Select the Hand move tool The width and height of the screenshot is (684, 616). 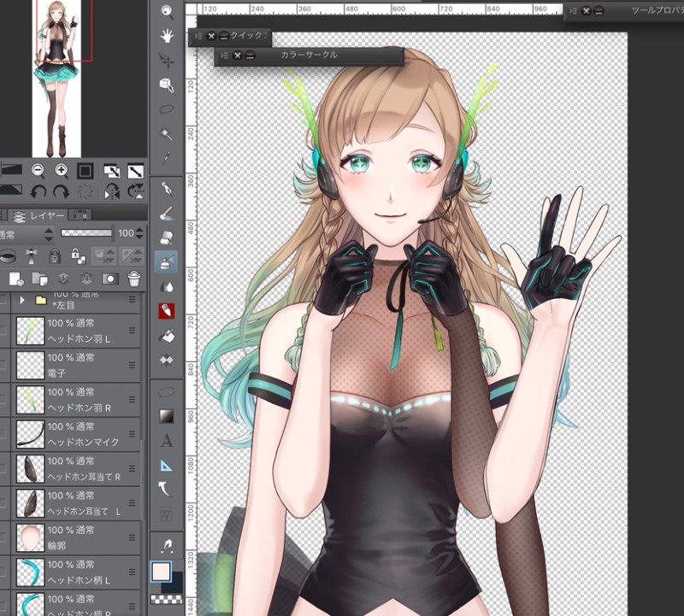click(166, 36)
